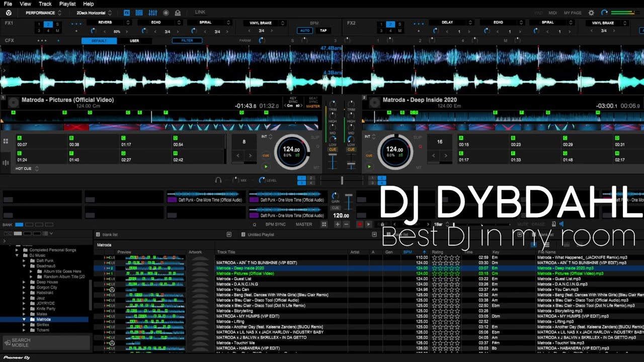The image size is (644, 362).
Task: Toggle FX2 sampler S assignment
Action: click(399, 24)
